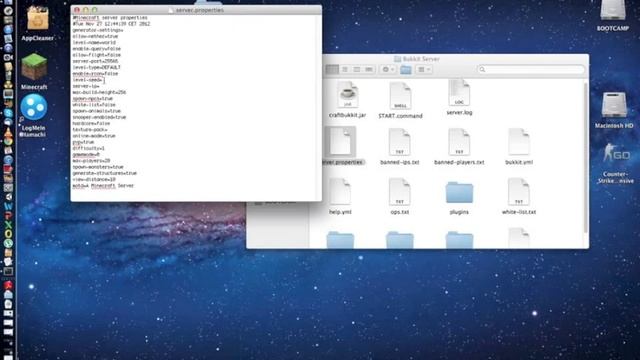Select the help.yml file
Image resolution: width=640 pixels, height=360 pixels.
point(340,196)
